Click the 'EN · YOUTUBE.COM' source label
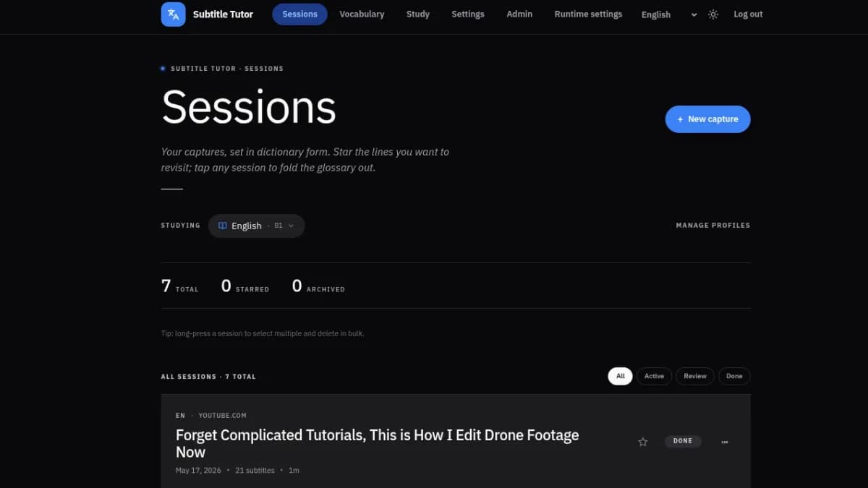 click(211, 416)
